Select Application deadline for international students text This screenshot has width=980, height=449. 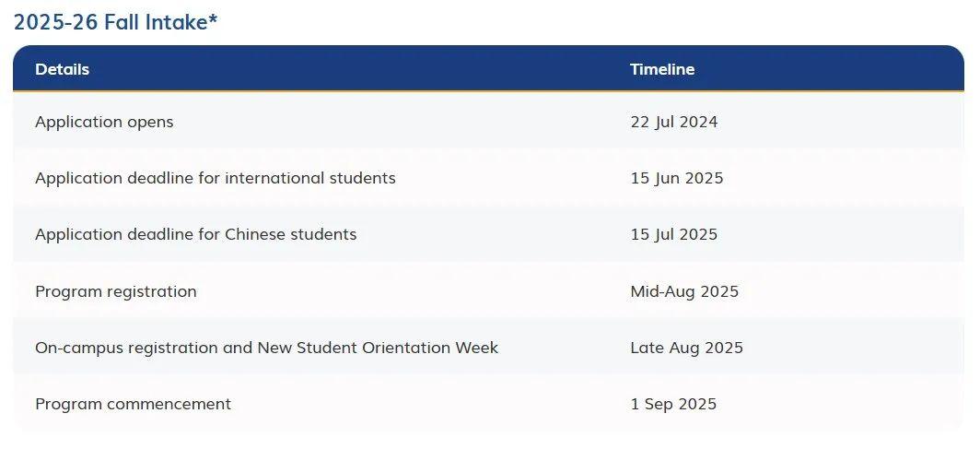[215, 178]
